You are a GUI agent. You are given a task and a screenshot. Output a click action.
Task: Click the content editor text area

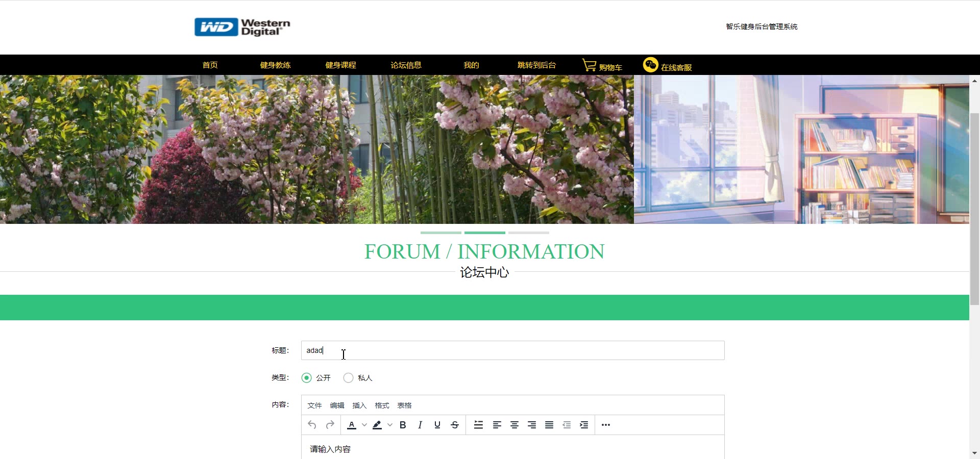[512, 447]
